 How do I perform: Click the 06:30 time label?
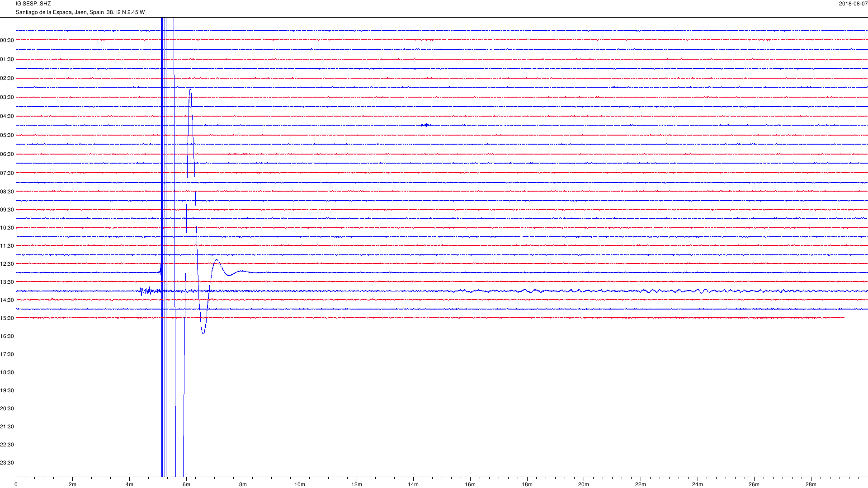pos(7,154)
